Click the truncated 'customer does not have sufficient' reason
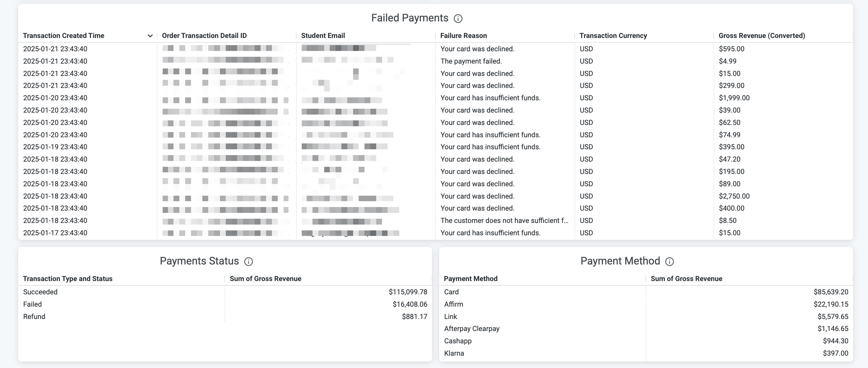 pos(504,221)
